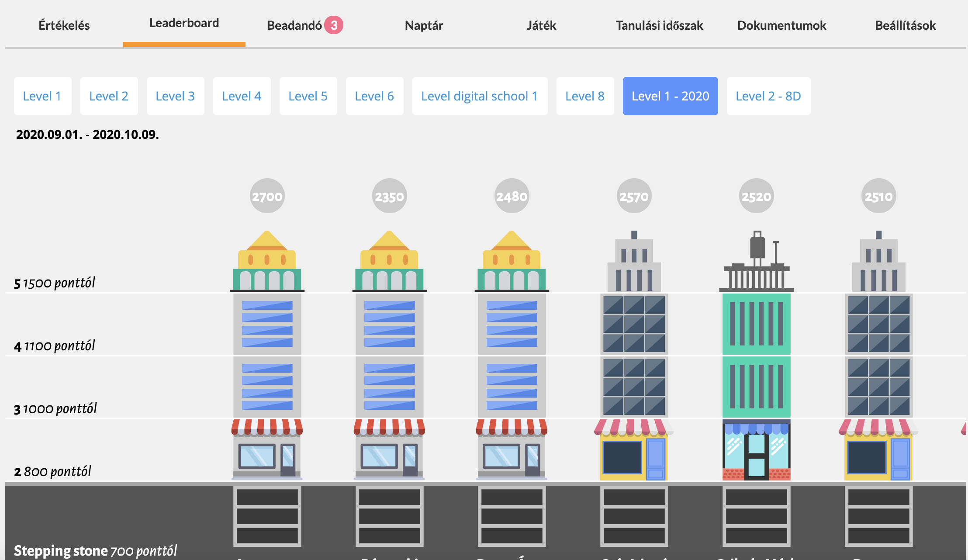This screenshot has height=560, width=968.
Task: Click the 2570 score circle
Action: pos(634,196)
